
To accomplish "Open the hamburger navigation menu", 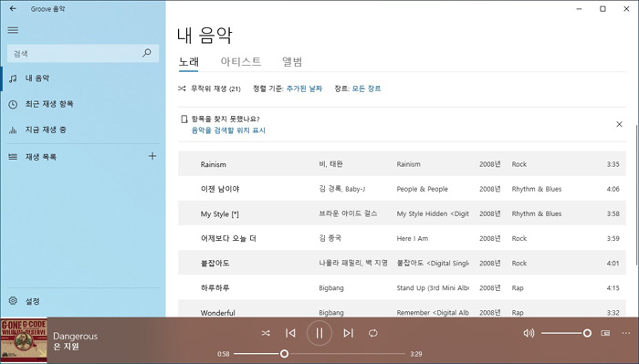I will [13, 30].
